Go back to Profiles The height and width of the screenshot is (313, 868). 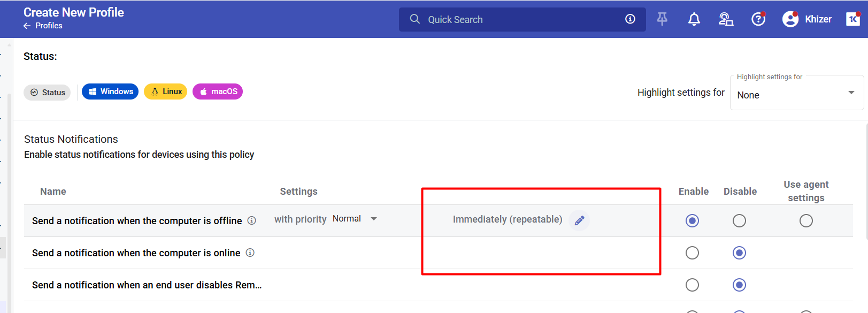click(x=43, y=26)
